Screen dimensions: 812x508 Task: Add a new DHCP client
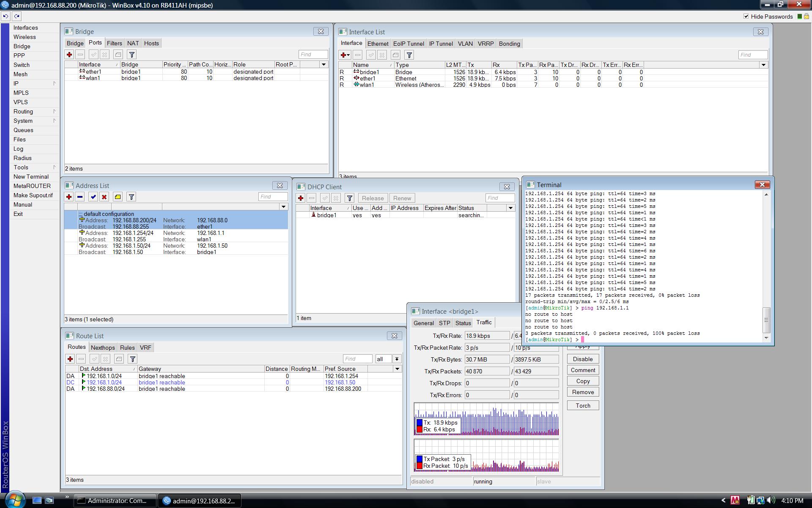[301, 198]
